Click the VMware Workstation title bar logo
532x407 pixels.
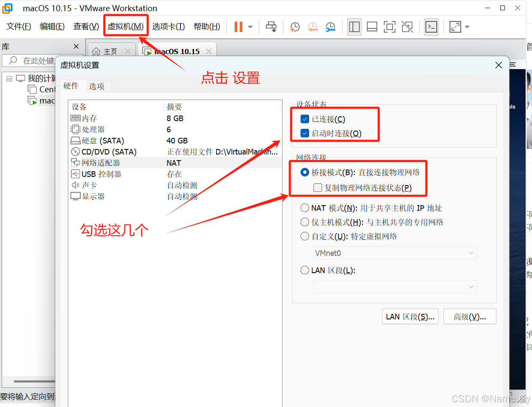7,8
